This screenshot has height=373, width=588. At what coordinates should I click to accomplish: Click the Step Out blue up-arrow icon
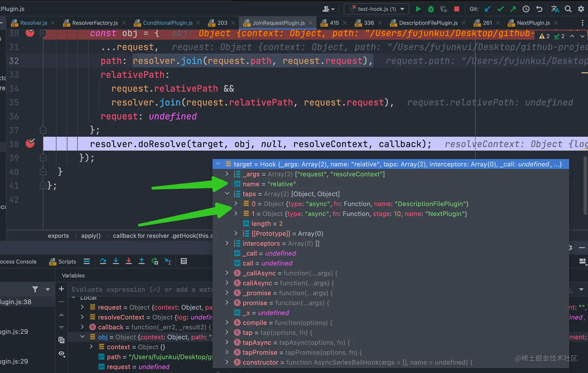click(x=142, y=261)
